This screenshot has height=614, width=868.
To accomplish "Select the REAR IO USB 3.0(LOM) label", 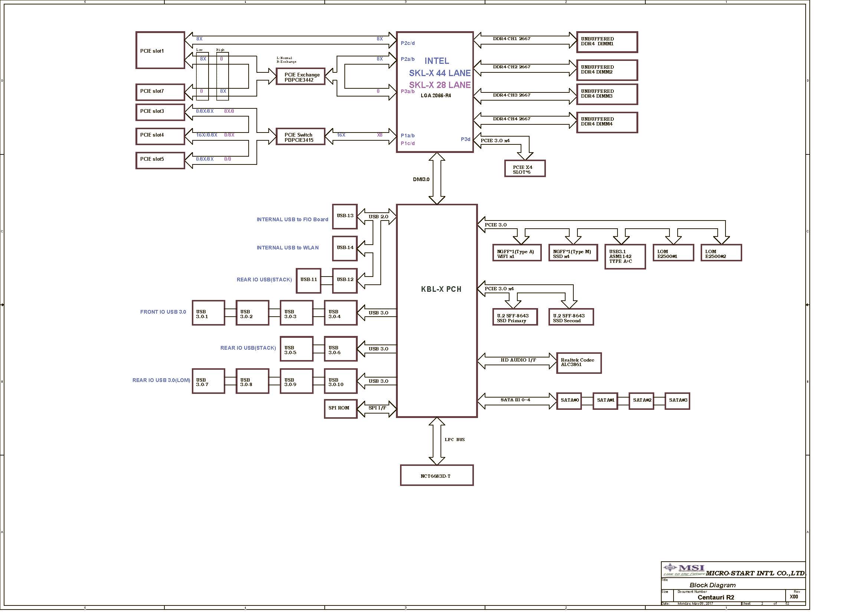I will click(161, 380).
